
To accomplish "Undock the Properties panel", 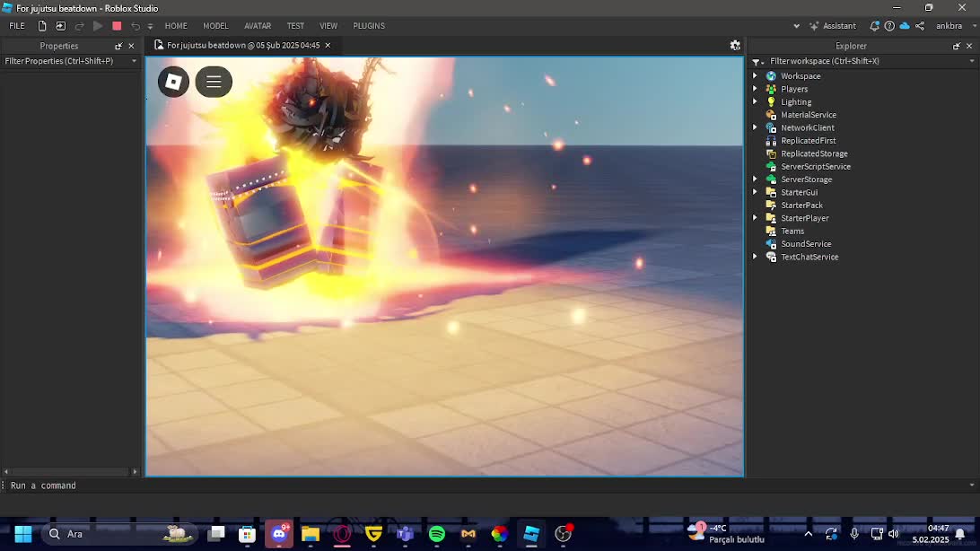I will click(x=118, y=46).
